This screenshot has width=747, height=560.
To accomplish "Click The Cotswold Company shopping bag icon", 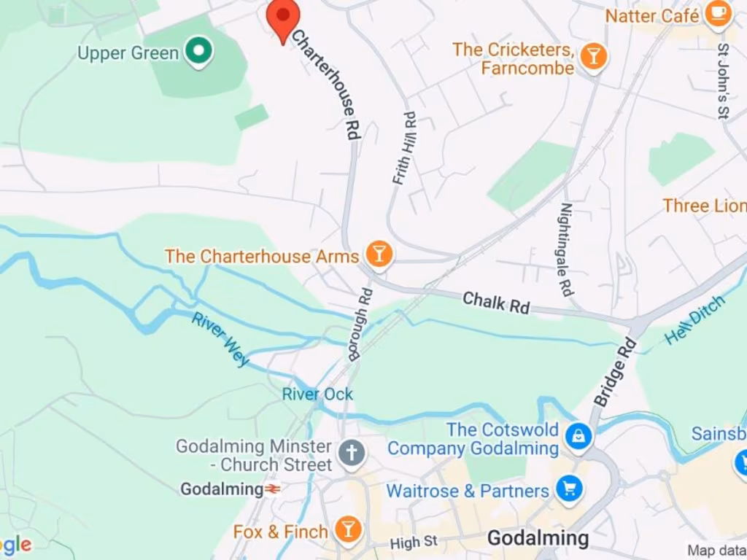I will point(578,437).
